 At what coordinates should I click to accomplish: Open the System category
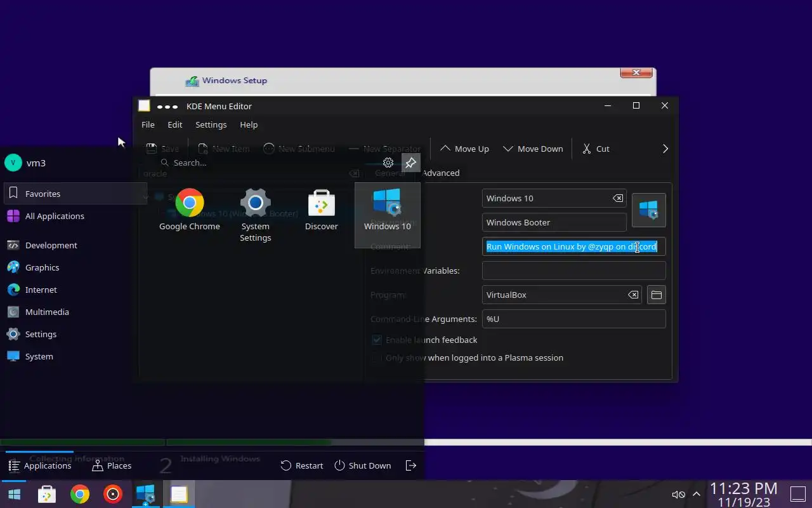coord(75,356)
